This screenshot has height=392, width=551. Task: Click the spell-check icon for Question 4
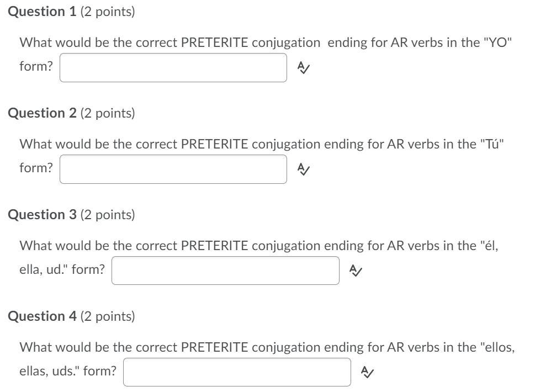pos(367,372)
